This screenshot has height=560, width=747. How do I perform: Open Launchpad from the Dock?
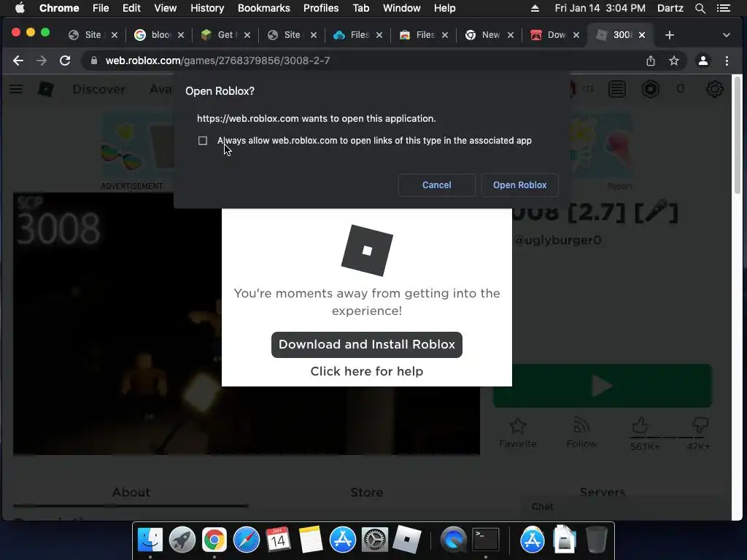click(x=182, y=540)
